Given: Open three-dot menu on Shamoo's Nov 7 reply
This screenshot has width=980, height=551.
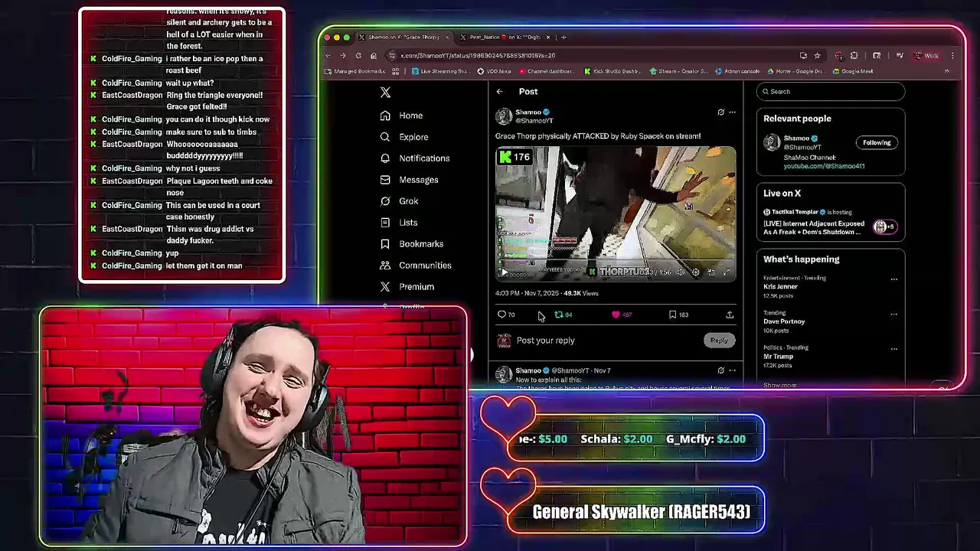Looking at the screenshot, I should 732,370.
